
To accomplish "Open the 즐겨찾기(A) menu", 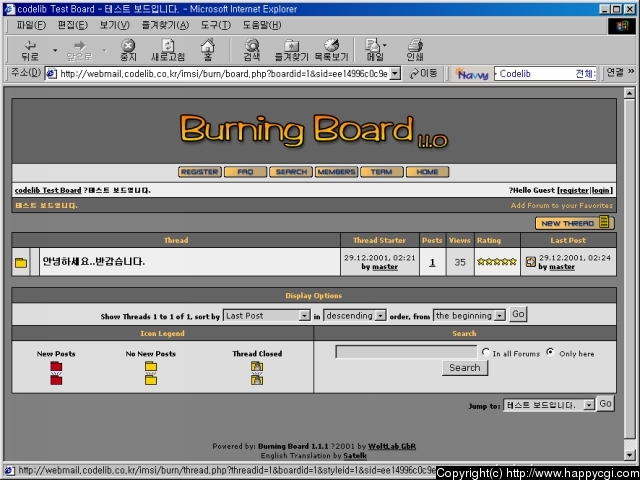I will tap(165, 25).
